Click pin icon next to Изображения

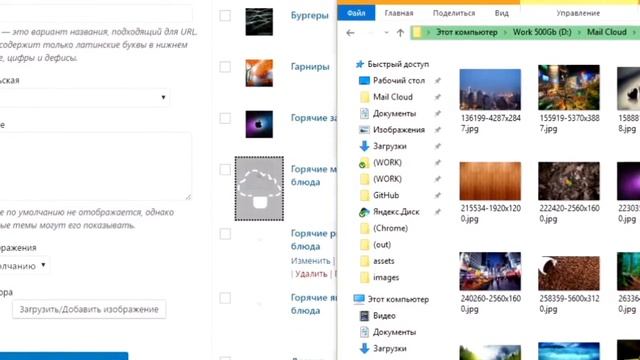click(438, 130)
